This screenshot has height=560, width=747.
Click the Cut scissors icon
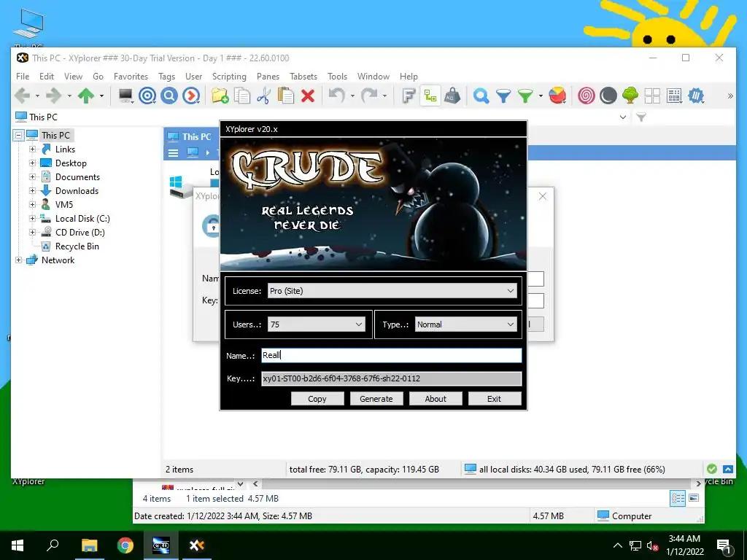tap(263, 96)
